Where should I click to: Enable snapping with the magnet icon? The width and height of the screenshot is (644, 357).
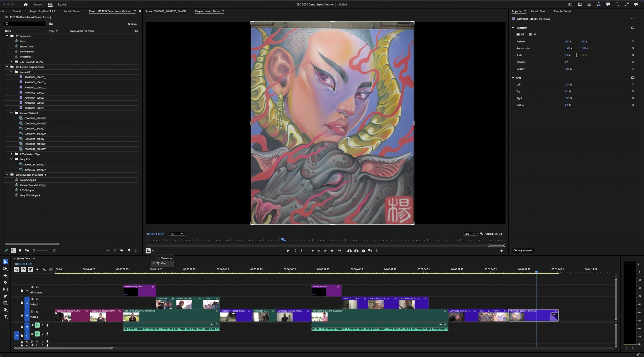click(24, 269)
